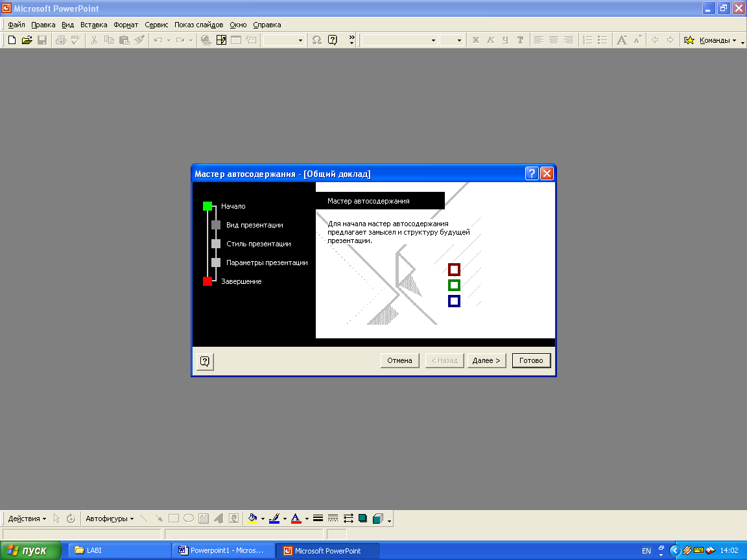Select the Format Painter brush icon
This screenshot has height=560, width=747.
tap(139, 40)
